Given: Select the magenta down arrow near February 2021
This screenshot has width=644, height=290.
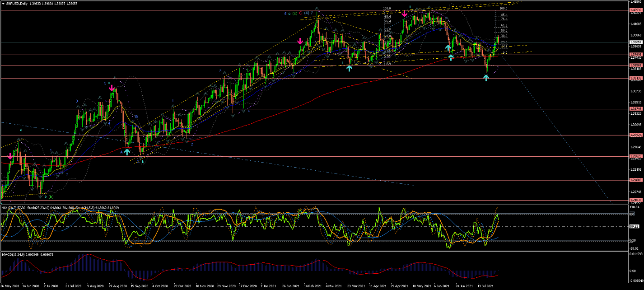Looking at the screenshot, I should pyautogui.click(x=300, y=41).
